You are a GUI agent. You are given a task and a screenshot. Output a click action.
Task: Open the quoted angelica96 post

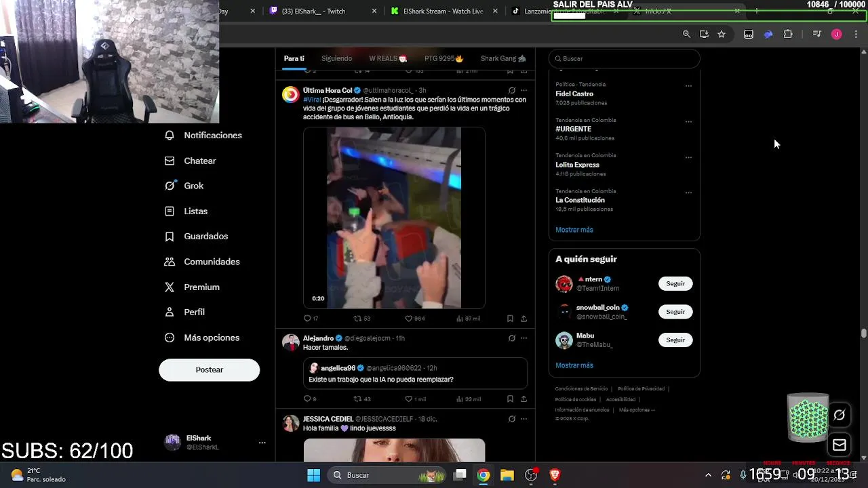[x=415, y=373]
